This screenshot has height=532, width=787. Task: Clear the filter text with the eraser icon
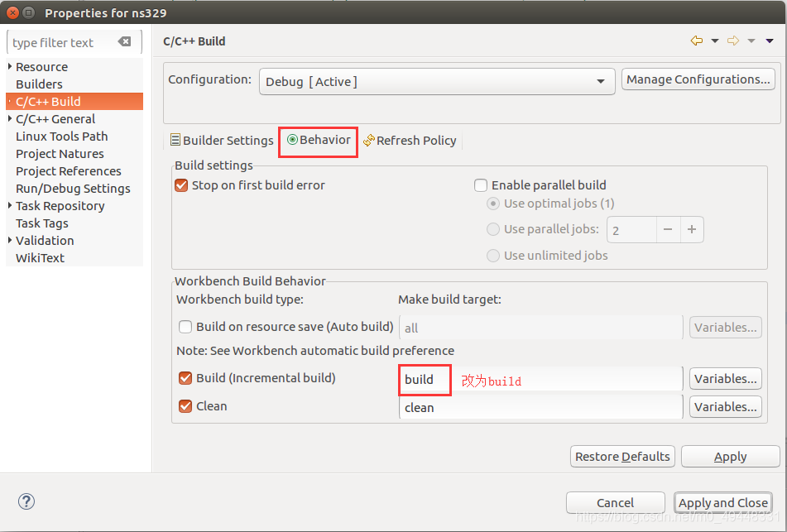pos(124,41)
